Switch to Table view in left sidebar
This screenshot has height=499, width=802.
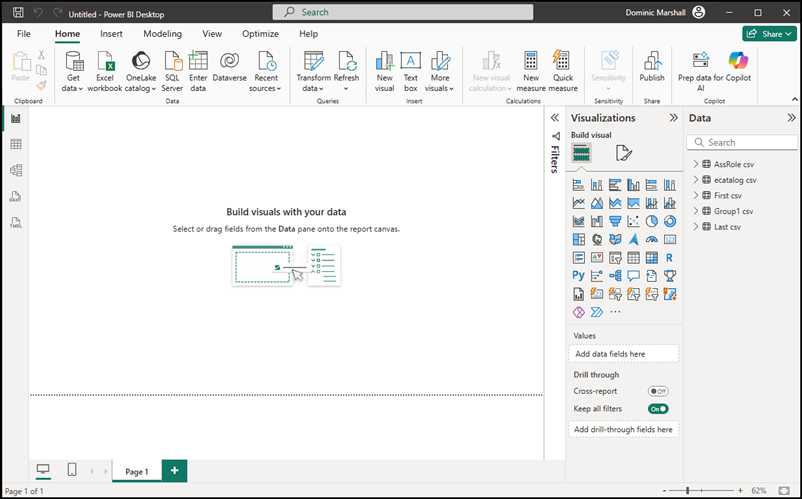tap(15, 144)
